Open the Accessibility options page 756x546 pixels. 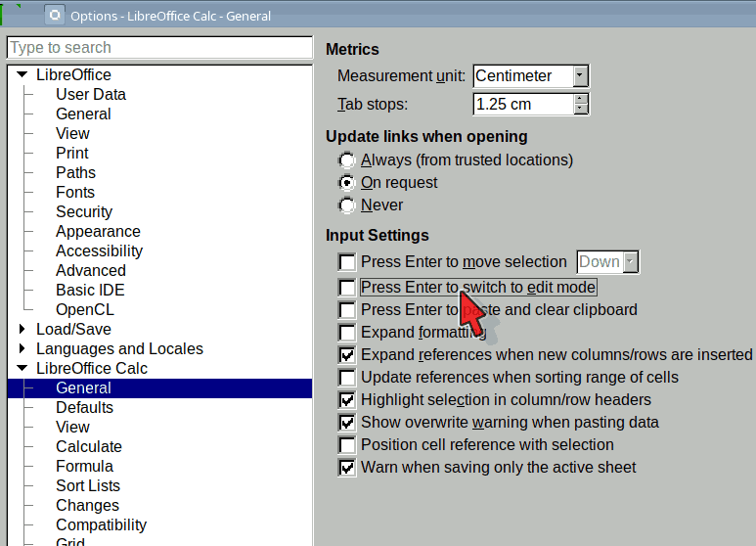(x=100, y=250)
